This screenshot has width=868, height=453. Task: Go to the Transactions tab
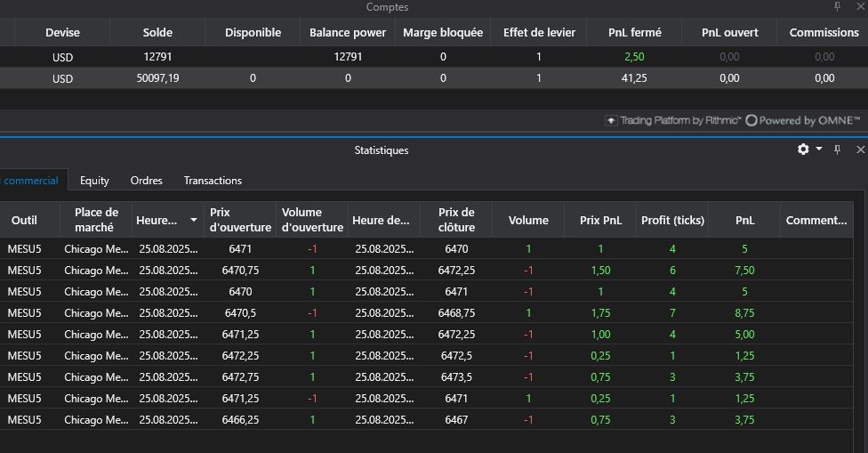(213, 181)
